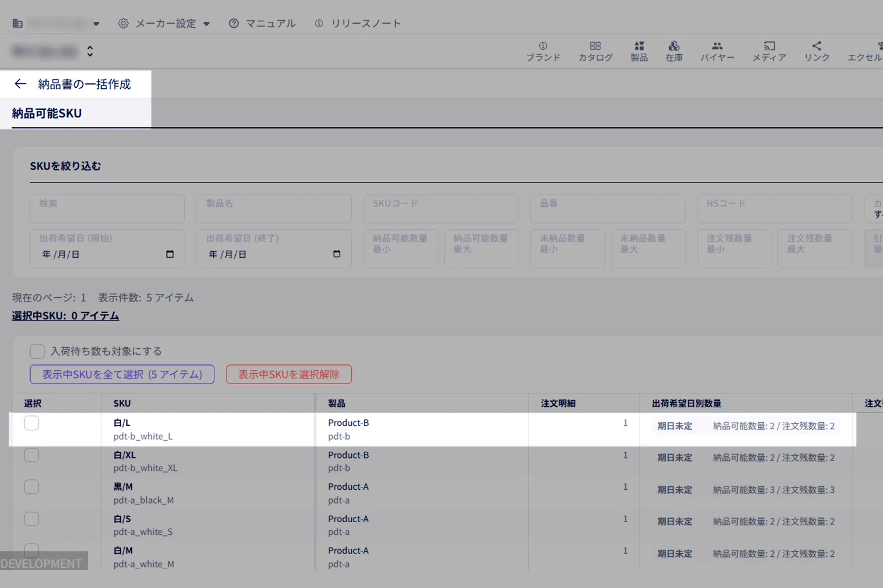Click the 表示中SKUを選択解除 button
This screenshot has width=883, height=588.
tap(289, 374)
